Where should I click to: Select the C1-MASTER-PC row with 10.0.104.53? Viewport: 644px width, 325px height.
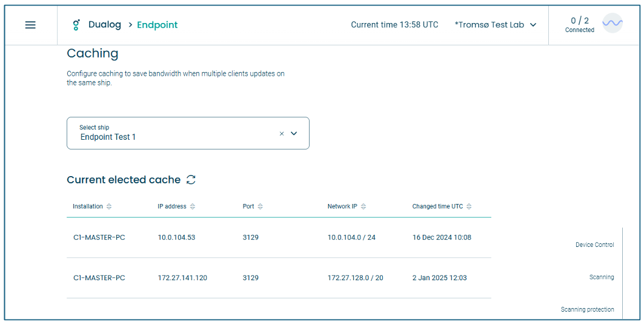(279, 238)
